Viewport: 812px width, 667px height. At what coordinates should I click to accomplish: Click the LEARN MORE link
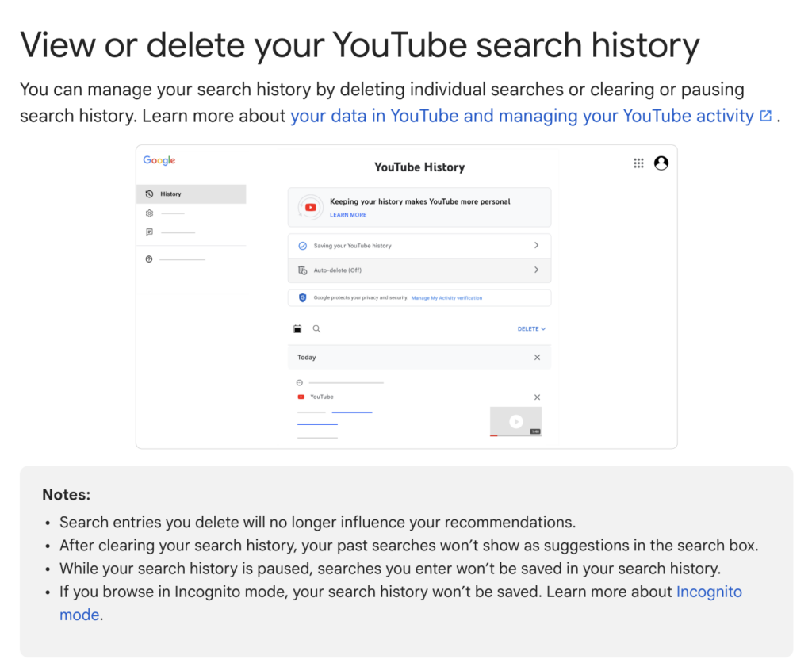pos(348,215)
